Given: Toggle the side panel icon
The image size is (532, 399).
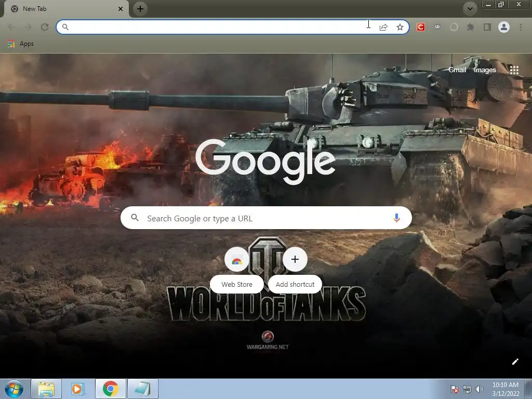Looking at the screenshot, I should pos(487,27).
